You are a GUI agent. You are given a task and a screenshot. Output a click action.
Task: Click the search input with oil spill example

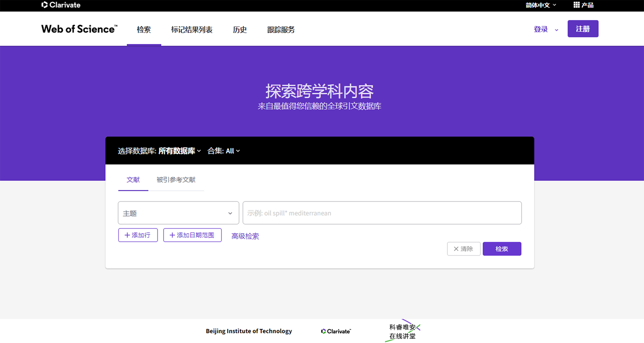coord(382,213)
